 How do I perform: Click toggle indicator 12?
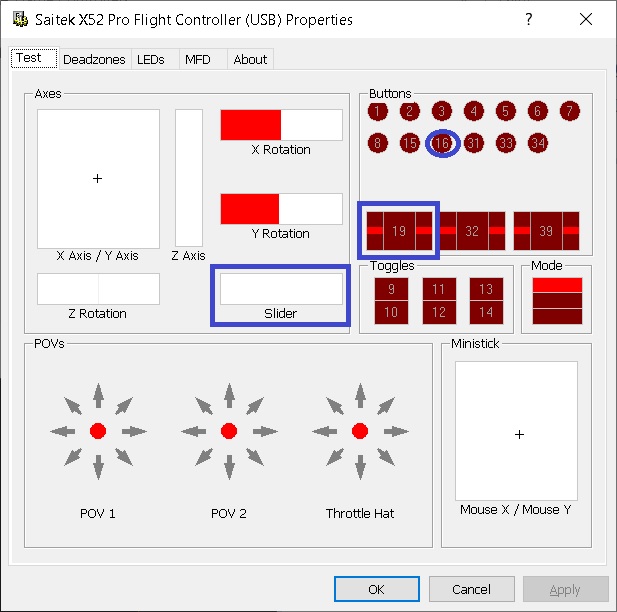pyautogui.click(x=439, y=312)
